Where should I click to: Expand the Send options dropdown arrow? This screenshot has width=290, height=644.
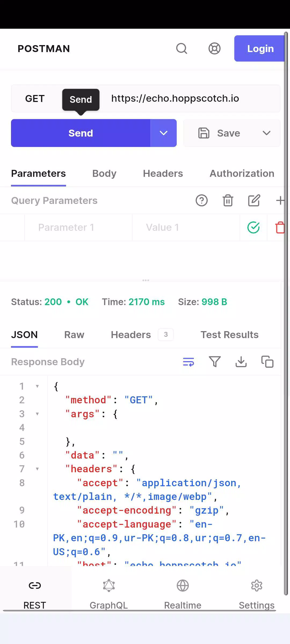pos(164,133)
